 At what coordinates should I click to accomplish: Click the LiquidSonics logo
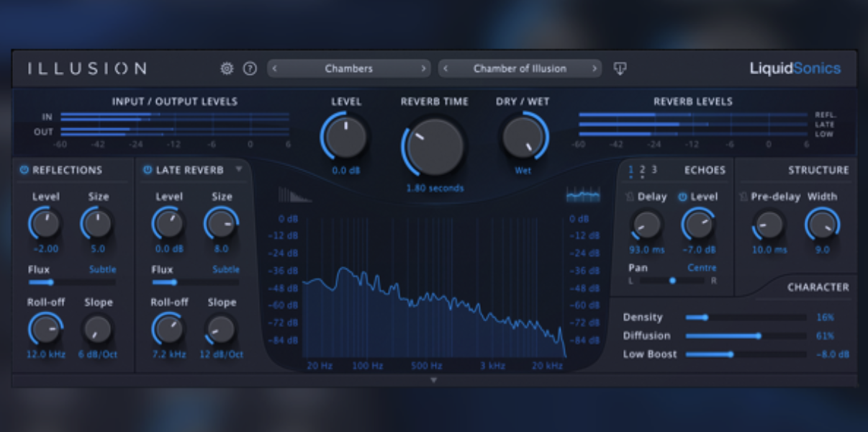[x=795, y=68]
